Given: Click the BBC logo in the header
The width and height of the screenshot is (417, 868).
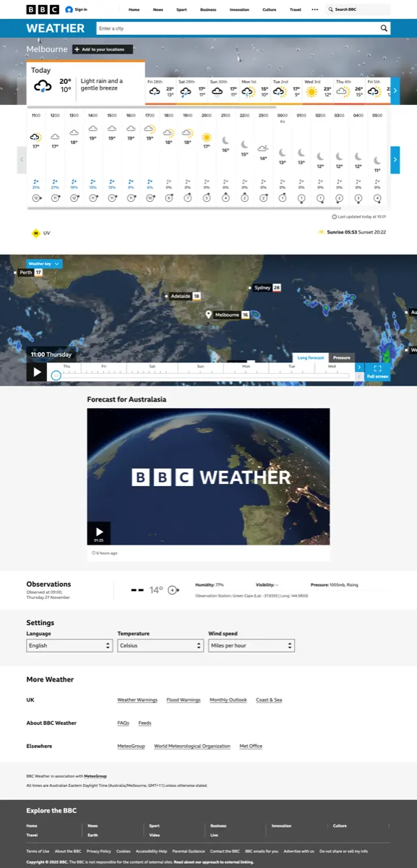Looking at the screenshot, I should (43, 9).
